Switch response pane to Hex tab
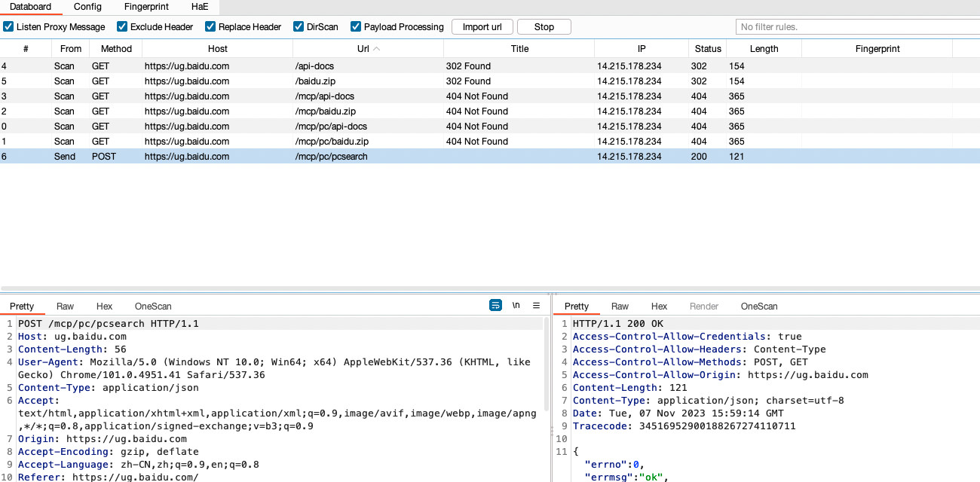The width and height of the screenshot is (980, 482). point(660,306)
